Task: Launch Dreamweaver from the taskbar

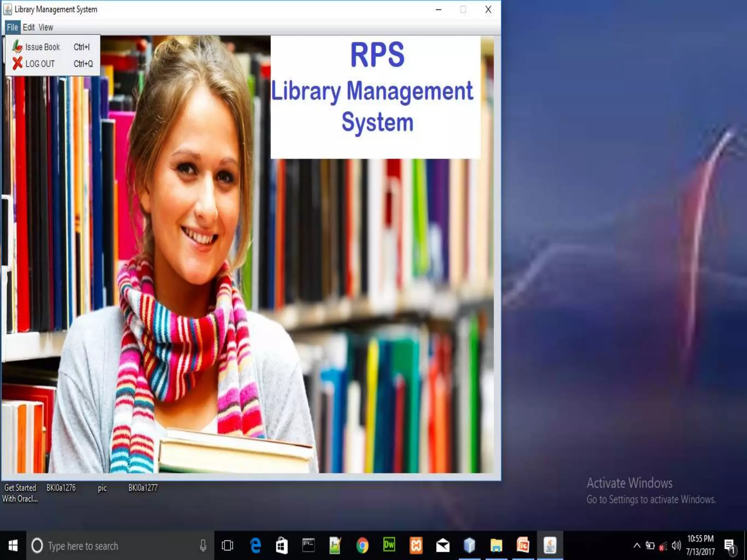Action: tap(389, 545)
